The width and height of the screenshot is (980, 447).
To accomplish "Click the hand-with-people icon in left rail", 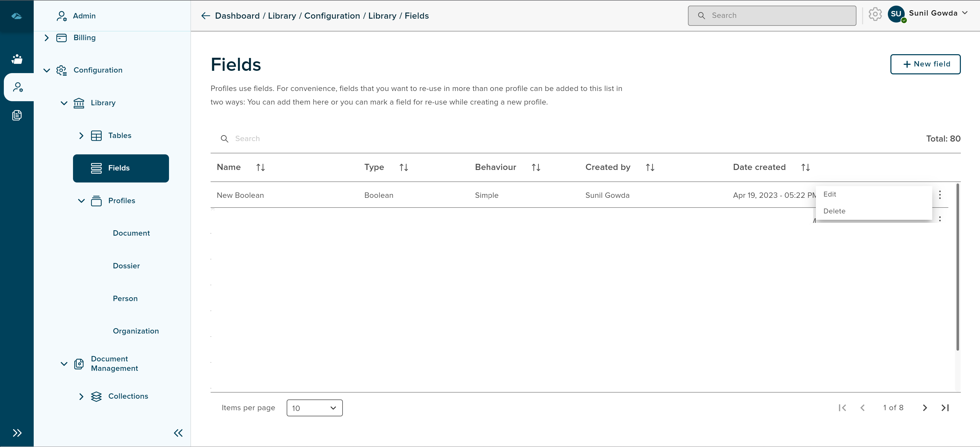I will tap(17, 59).
